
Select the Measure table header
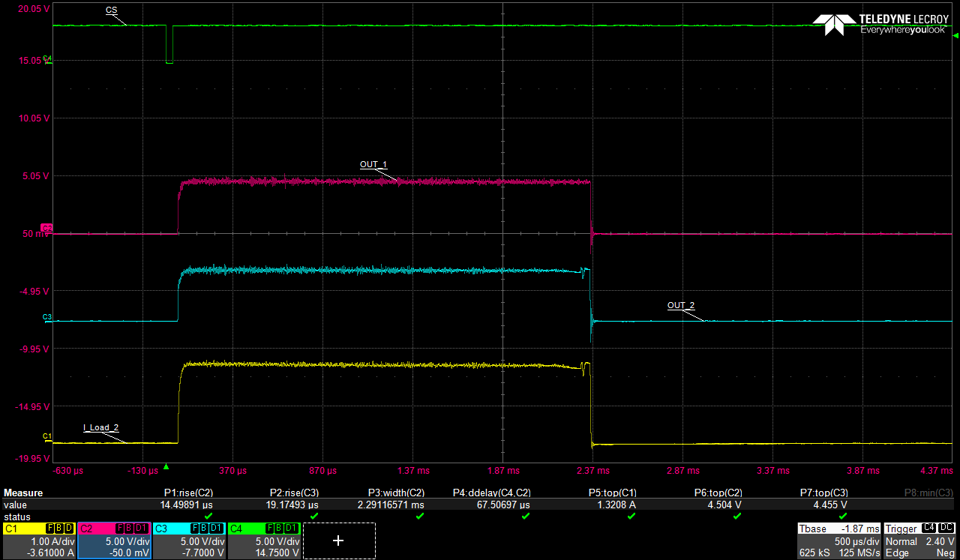23,493
